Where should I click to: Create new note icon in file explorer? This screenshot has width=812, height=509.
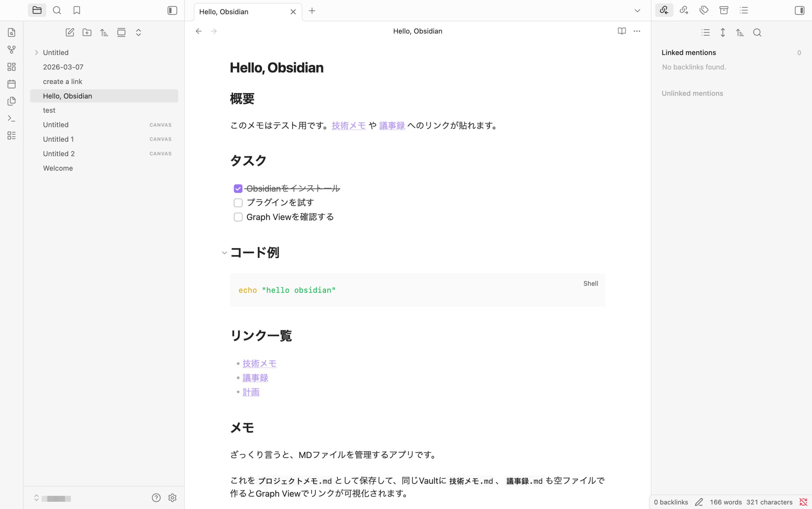(70, 33)
